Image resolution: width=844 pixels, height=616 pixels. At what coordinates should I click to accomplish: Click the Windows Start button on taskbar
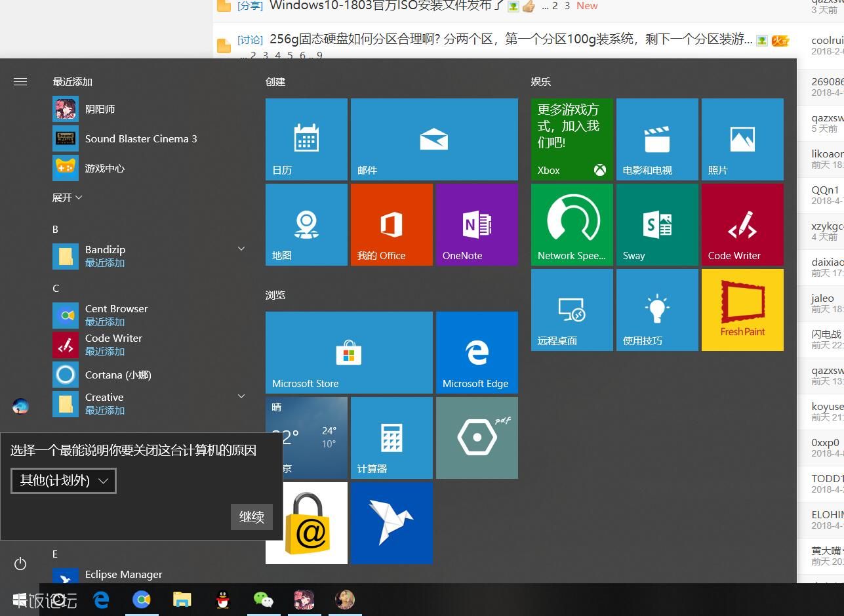20,600
